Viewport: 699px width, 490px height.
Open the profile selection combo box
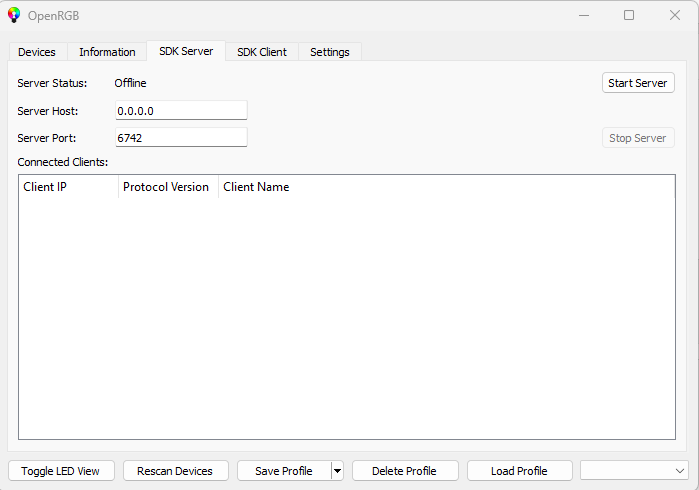click(634, 471)
